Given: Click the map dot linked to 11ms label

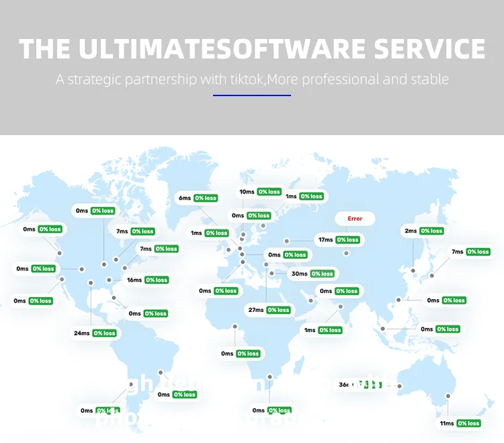Looking at the screenshot, I should [x=448, y=396].
